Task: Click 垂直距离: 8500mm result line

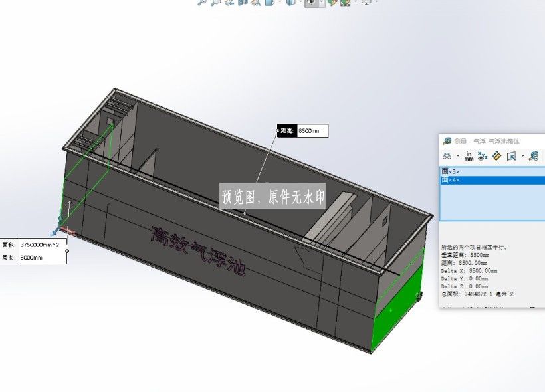Action: (465, 255)
